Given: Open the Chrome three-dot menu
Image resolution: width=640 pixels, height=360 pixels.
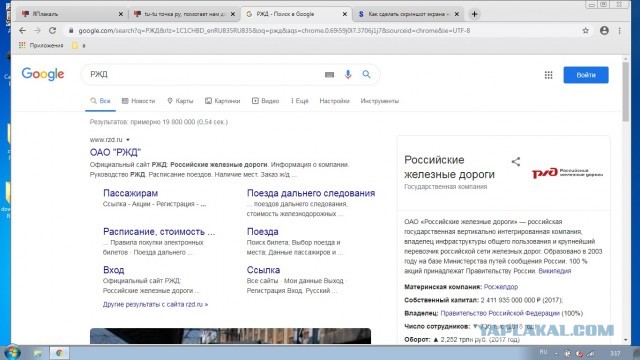Looking at the screenshot, I should (620, 31).
